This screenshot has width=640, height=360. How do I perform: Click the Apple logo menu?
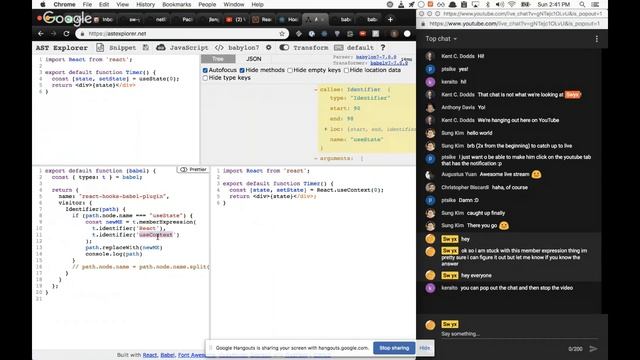(43, 4)
